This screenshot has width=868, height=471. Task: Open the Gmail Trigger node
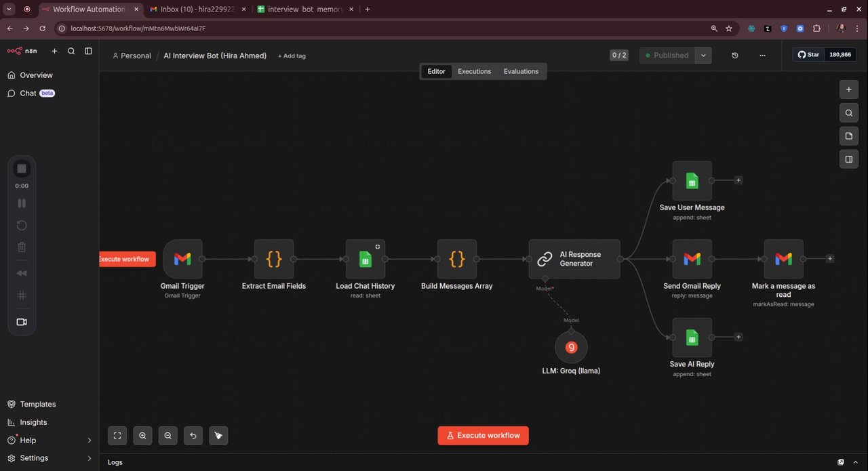pos(182,259)
